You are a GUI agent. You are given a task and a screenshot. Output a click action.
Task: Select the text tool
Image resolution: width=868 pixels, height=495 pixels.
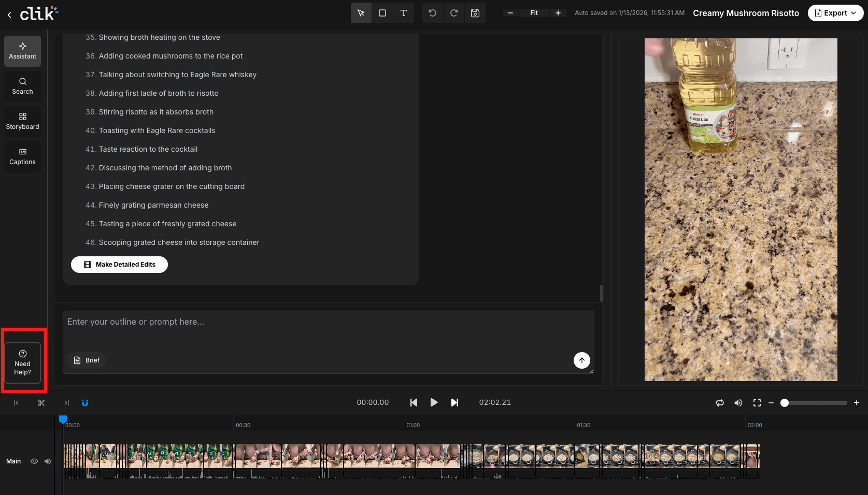click(x=404, y=13)
